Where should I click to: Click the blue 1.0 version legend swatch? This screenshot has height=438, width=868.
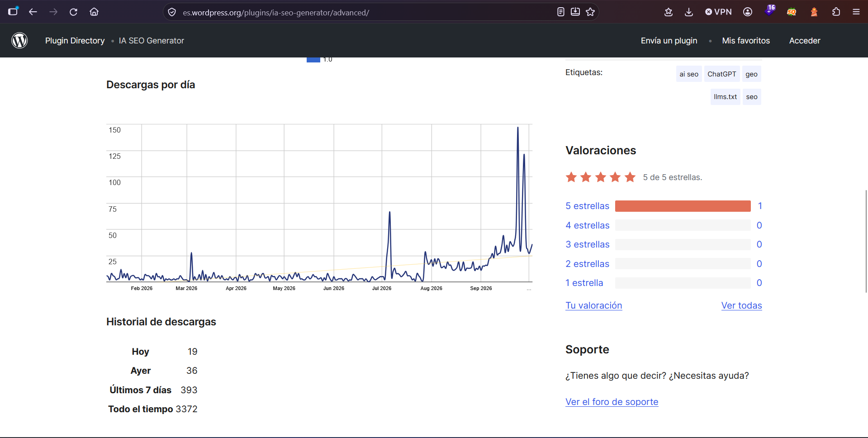click(313, 60)
